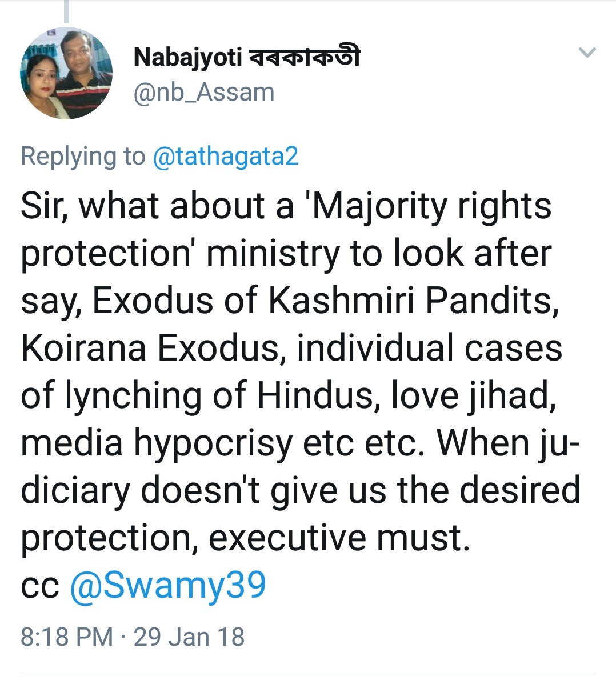Click the words 'Kashmiri Pandits,' in the tweet
The image size is (616, 684).
pyautogui.click(x=413, y=301)
